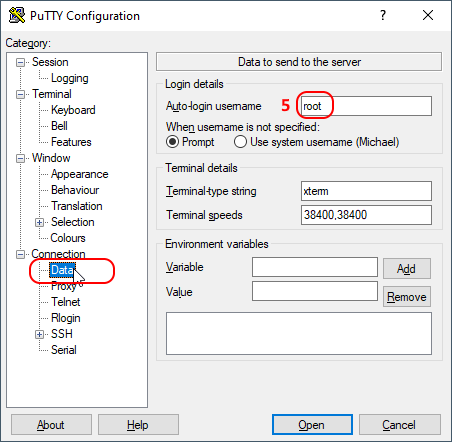Collapse the Window category node
Viewport: 452px width, 442px height.
click(x=21, y=159)
